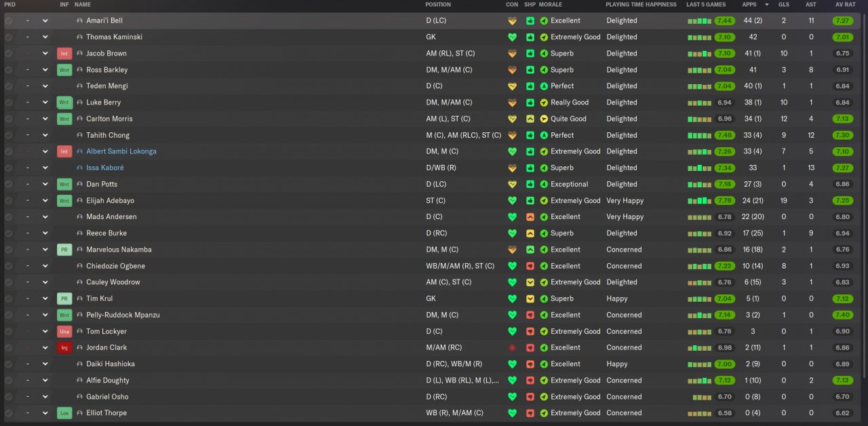Tick the selection circle for Cauley Woodrow

8,282
